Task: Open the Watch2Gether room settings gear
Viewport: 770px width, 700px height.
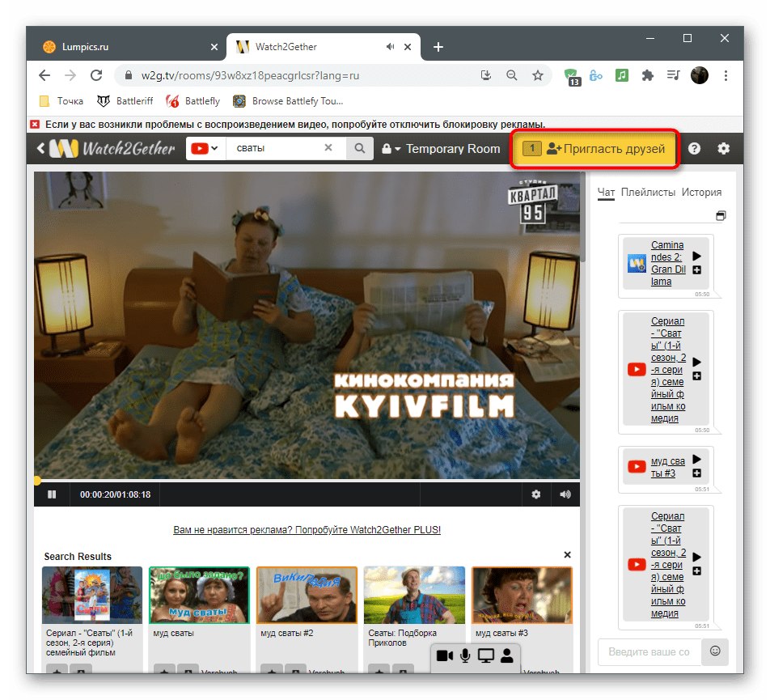Action: 723,148
